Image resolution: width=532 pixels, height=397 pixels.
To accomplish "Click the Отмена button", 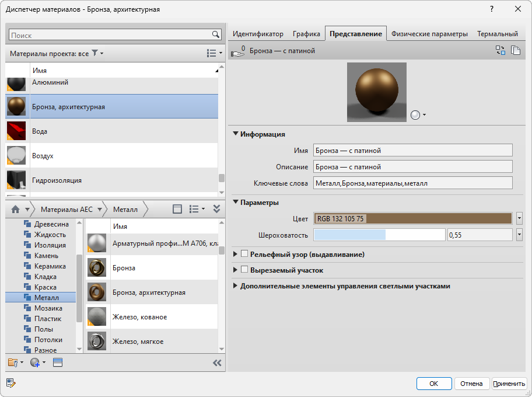I will coord(471,384).
